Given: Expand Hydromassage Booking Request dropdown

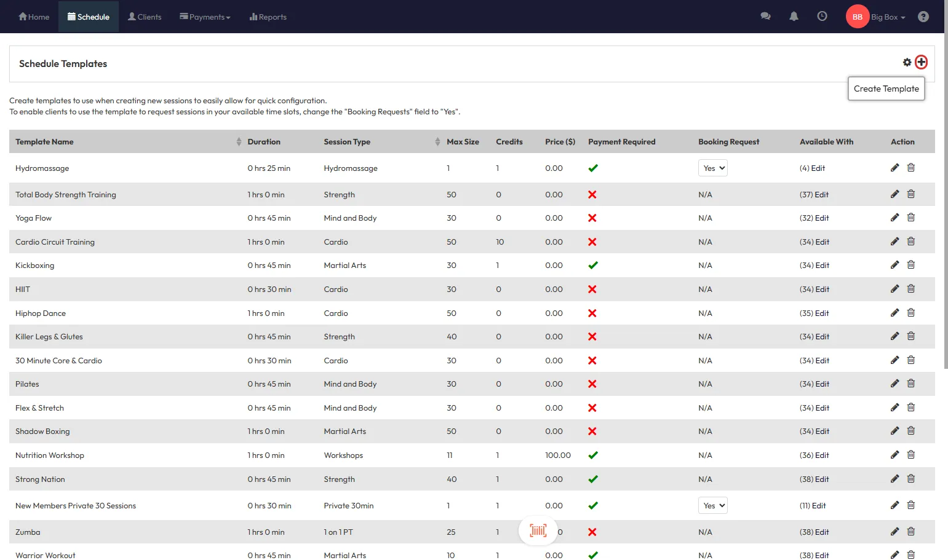Looking at the screenshot, I should pos(712,168).
